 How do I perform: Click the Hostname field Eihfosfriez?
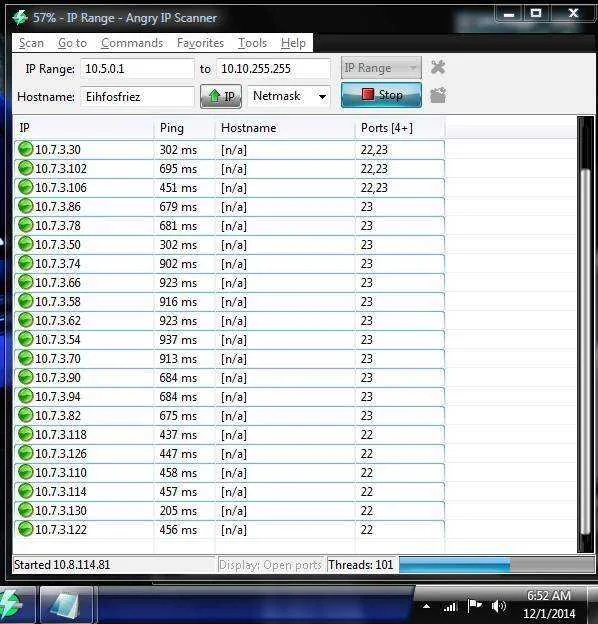(137, 97)
